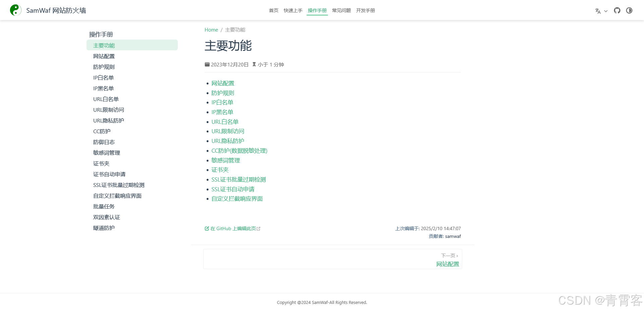Viewport: 644px width, 311px height.
Task: Follow the 防护规则 link in the content list
Action: tap(223, 93)
